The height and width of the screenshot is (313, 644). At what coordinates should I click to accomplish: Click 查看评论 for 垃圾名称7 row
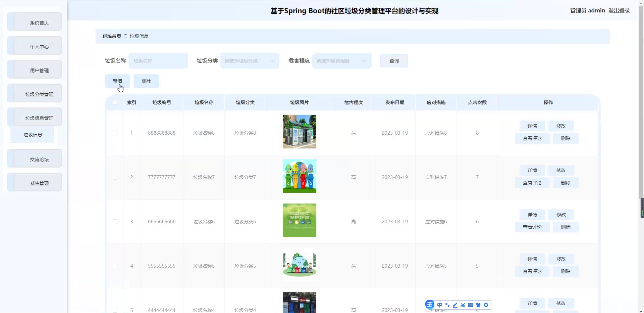[x=532, y=183]
